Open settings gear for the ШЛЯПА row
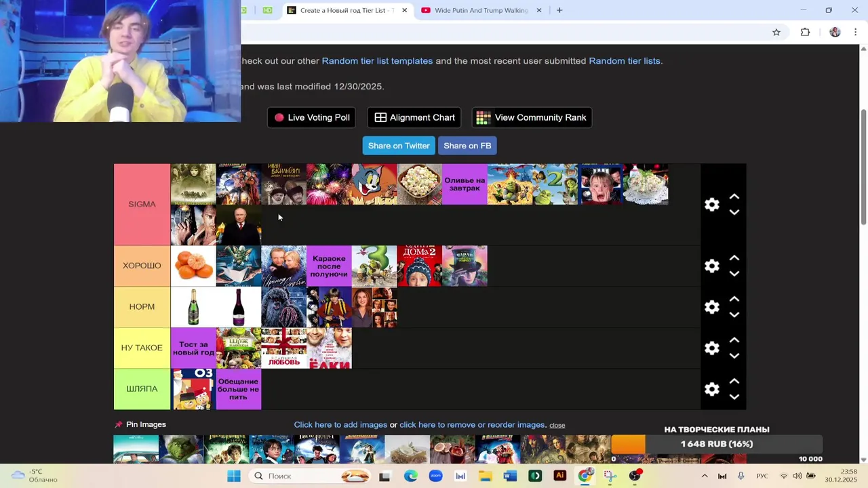 pyautogui.click(x=711, y=389)
